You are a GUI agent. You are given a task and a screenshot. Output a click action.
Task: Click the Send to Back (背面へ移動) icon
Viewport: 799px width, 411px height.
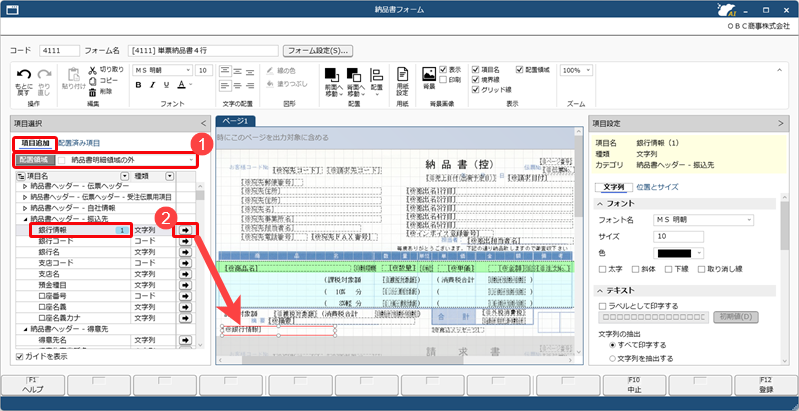pos(354,74)
